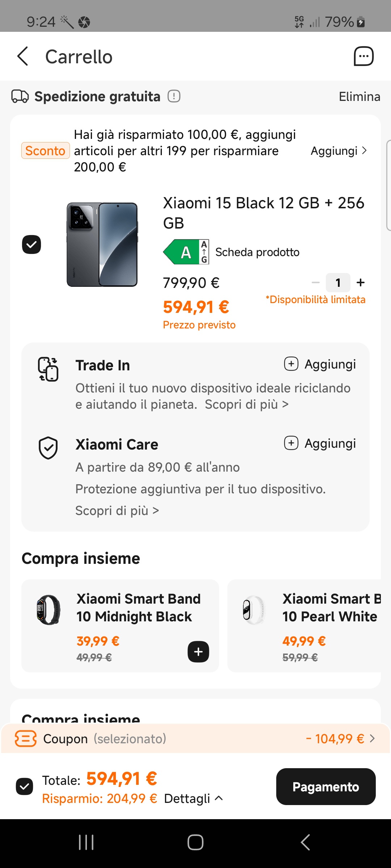This screenshot has height=868, width=391.
Task: Tap Aggiungi next to Sconto offer
Action: pyautogui.click(x=339, y=151)
